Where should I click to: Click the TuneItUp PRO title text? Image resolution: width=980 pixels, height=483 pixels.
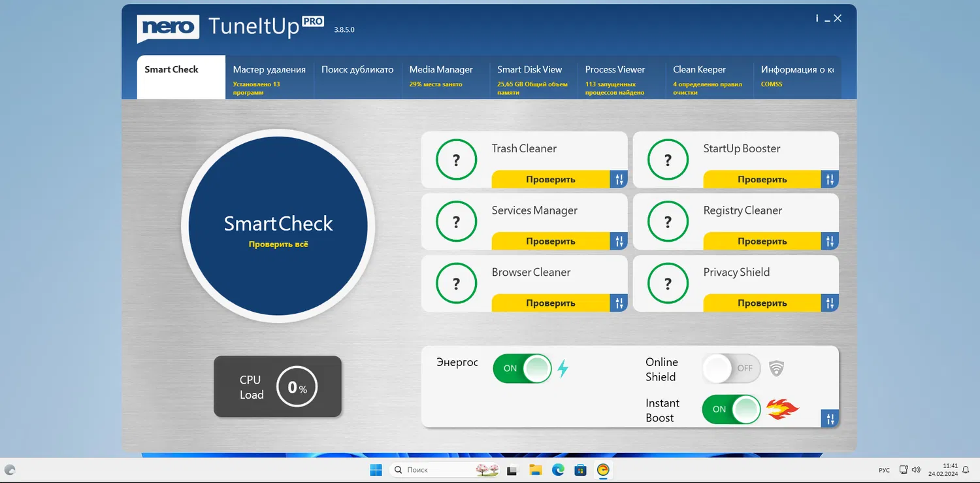266,26
